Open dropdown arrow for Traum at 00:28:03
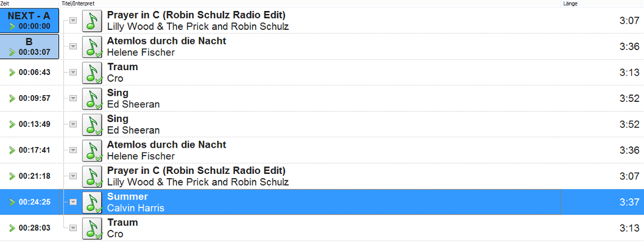 pyautogui.click(x=73, y=228)
